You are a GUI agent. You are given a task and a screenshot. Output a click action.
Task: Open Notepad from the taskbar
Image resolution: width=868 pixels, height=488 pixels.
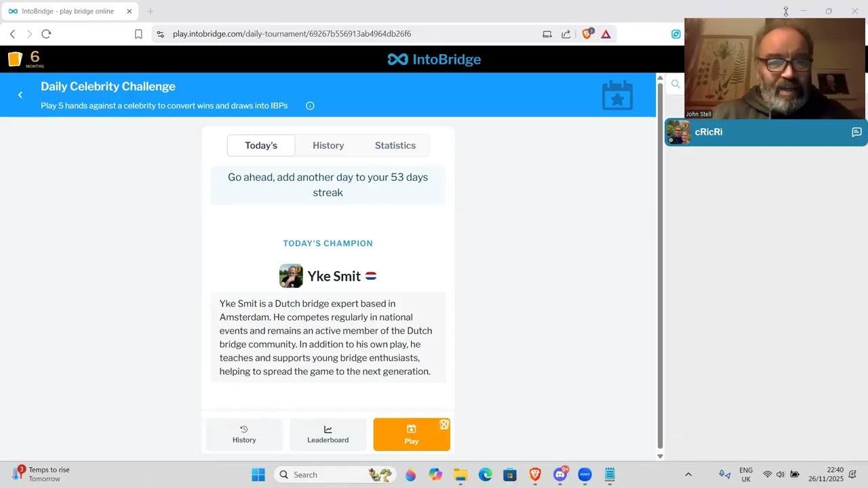point(610,474)
